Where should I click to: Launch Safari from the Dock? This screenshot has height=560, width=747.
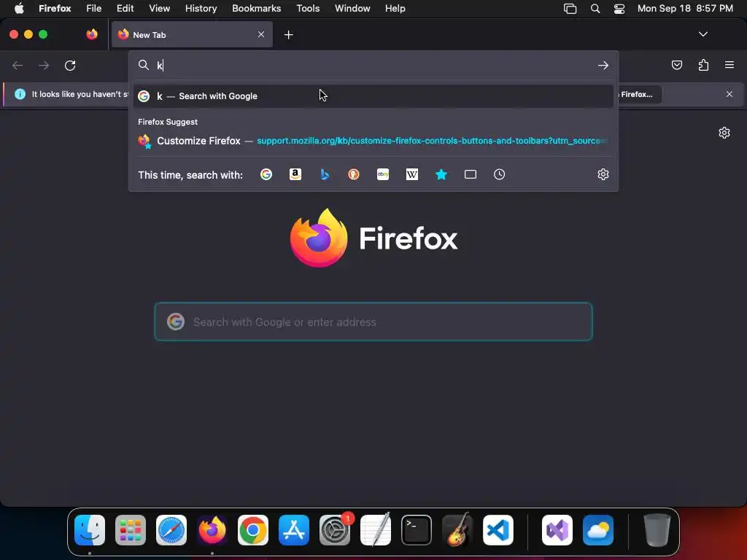171,530
